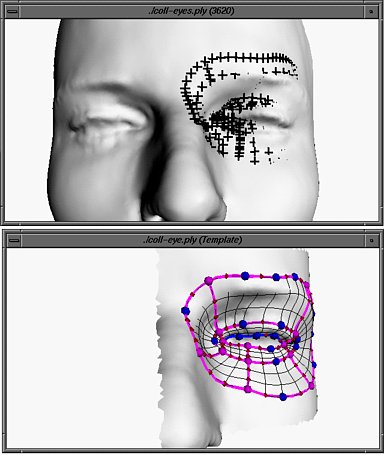
Task: Pick the leftmost of three top-edge blue control points
Action: (x=245, y=276)
